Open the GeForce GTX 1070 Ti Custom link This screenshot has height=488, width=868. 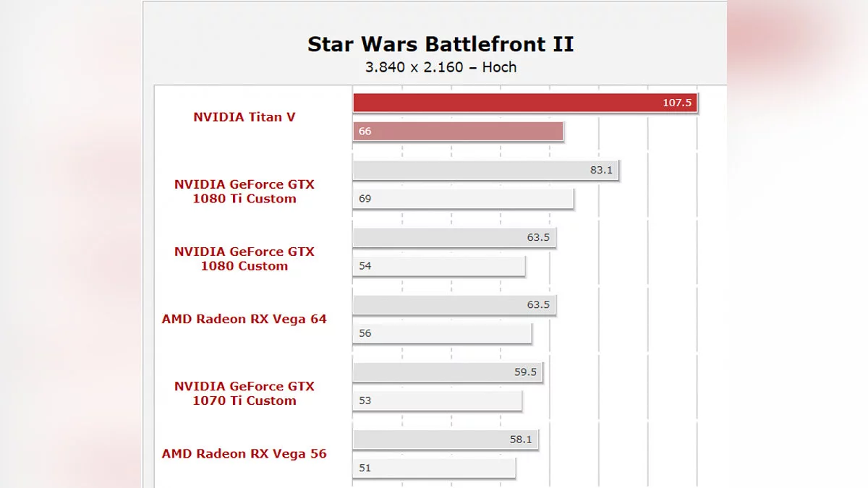pyautogui.click(x=244, y=393)
